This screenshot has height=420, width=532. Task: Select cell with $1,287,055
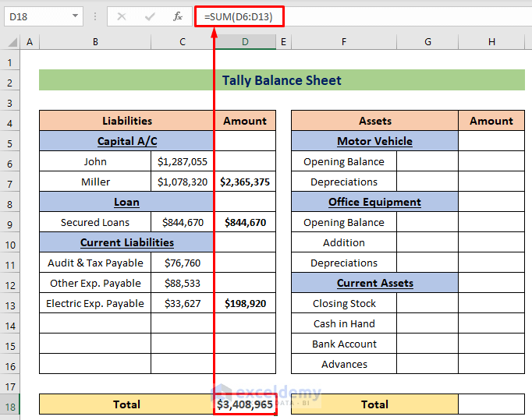[x=183, y=161]
